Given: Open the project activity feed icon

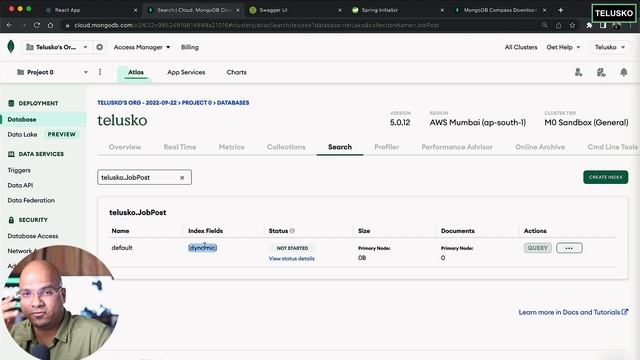Looking at the screenshot, I should [601, 72].
